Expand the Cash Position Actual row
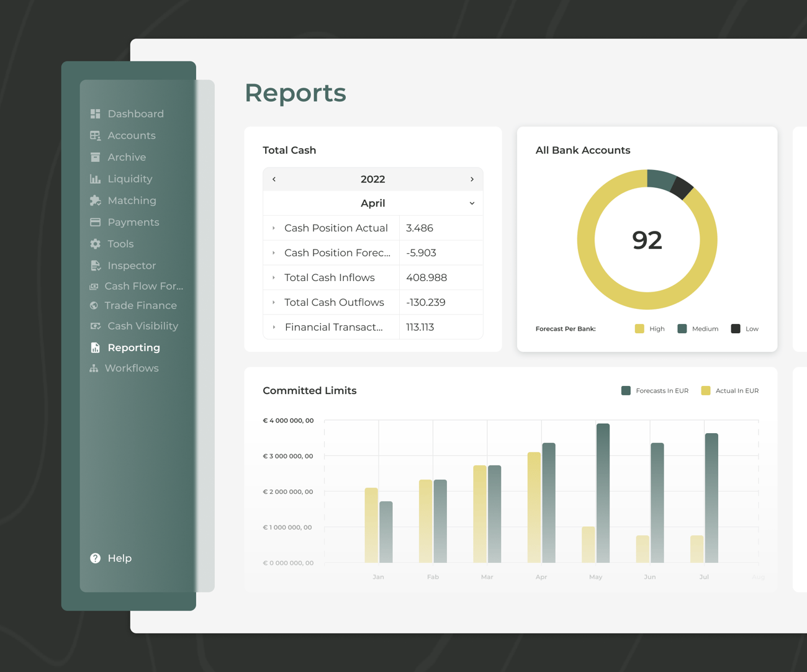807x672 pixels. coord(274,228)
